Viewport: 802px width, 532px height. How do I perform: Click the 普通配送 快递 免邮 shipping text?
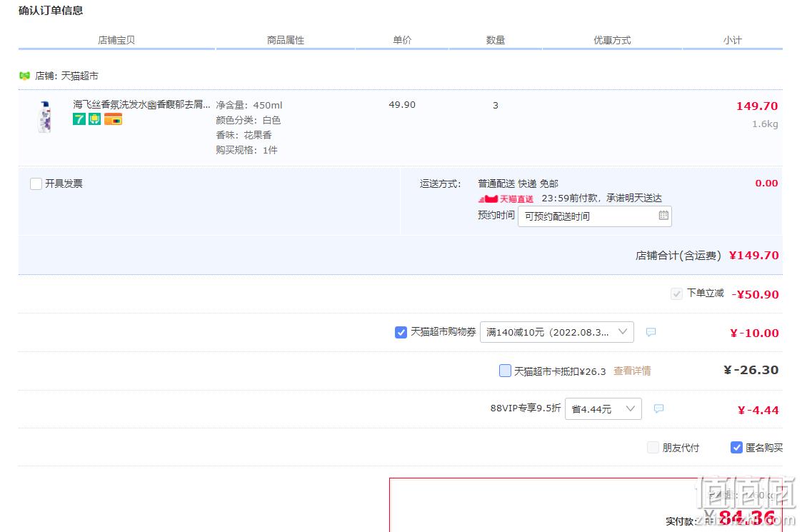click(518, 184)
